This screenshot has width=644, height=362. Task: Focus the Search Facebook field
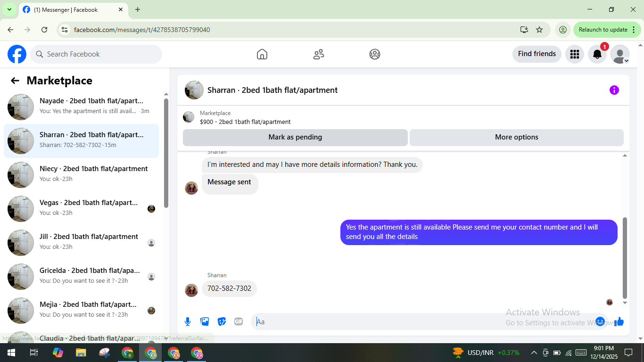pyautogui.click(x=96, y=54)
